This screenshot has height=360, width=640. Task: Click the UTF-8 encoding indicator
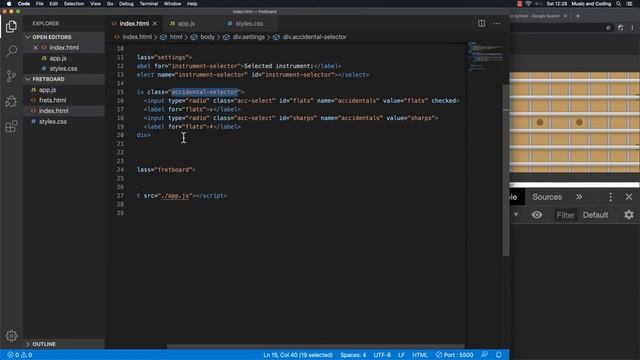tap(382, 355)
